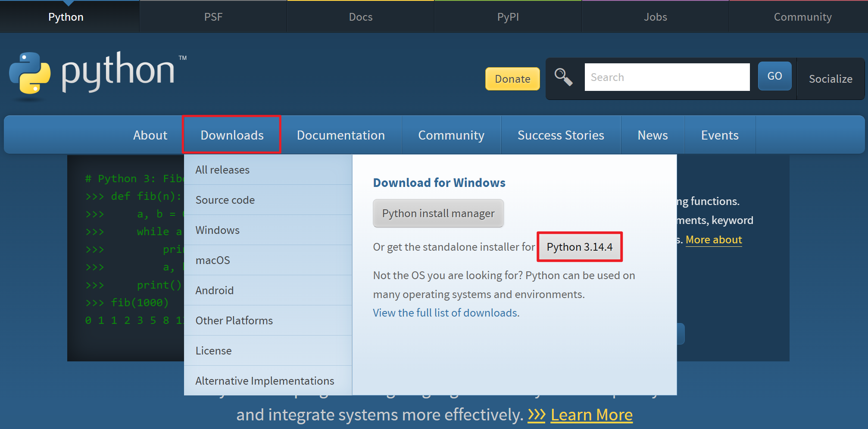Click the yellow Donate button
The height and width of the screenshot is (429, 868).
point(512,79)
